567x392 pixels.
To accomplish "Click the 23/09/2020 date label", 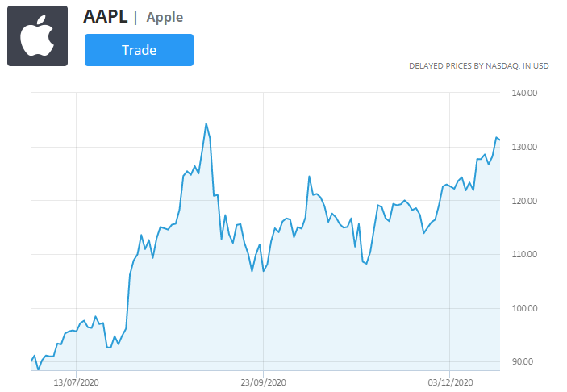I will click(264, 381).
